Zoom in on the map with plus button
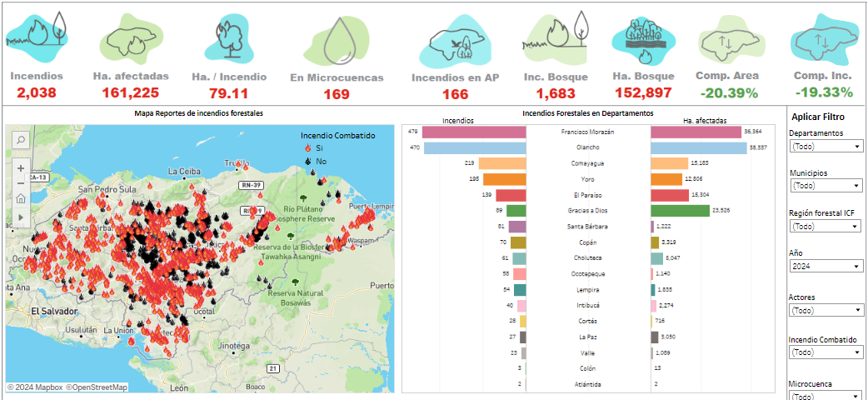Viewport: 868px width, 400px height. tap(21, 168)
